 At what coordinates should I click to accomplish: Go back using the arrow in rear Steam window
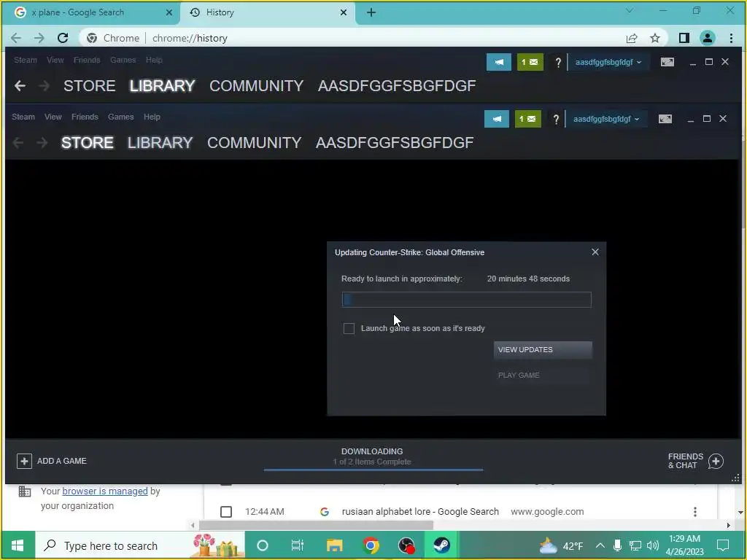(x=20, y=86)
